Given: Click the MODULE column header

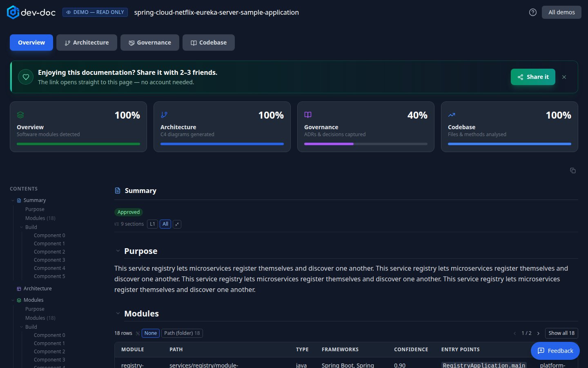Looking at the screenshot, I should tap(133, 350).
